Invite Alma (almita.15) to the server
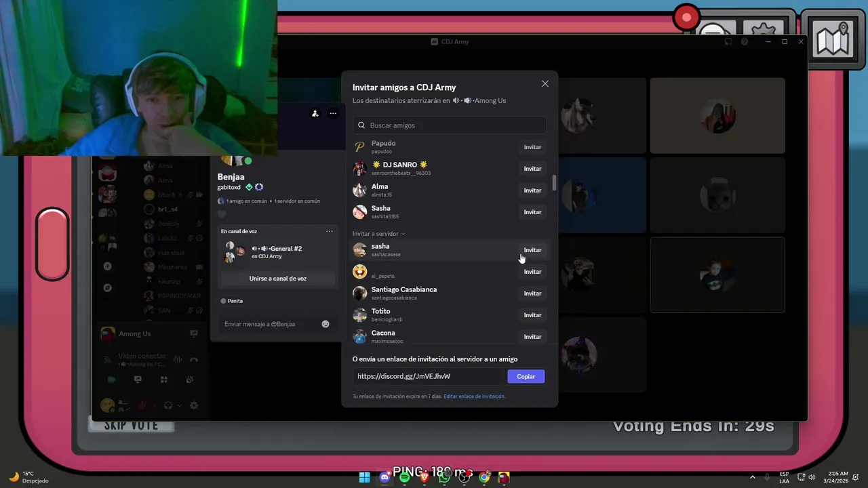The width and height of the screenshot is (868, 488). coord(532,190)
